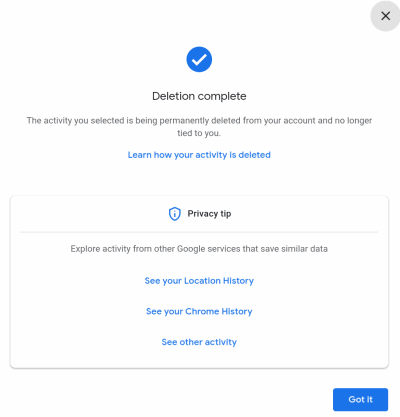Click the 'i' inside the shield icon
The width and height of the screenshot is (400, 417).
(175, 214)
